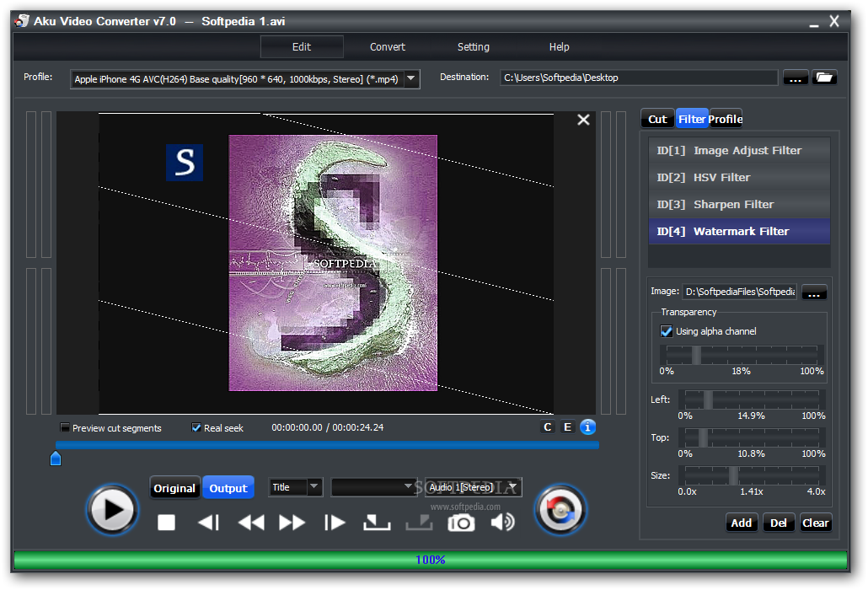
Task: Select ID[4] Watermark Filter
Action: click(x=739, y=231)
